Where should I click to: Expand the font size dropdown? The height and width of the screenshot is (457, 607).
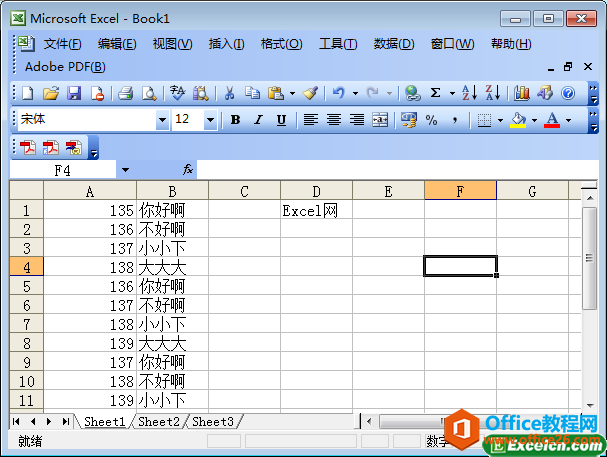point(210,120)
